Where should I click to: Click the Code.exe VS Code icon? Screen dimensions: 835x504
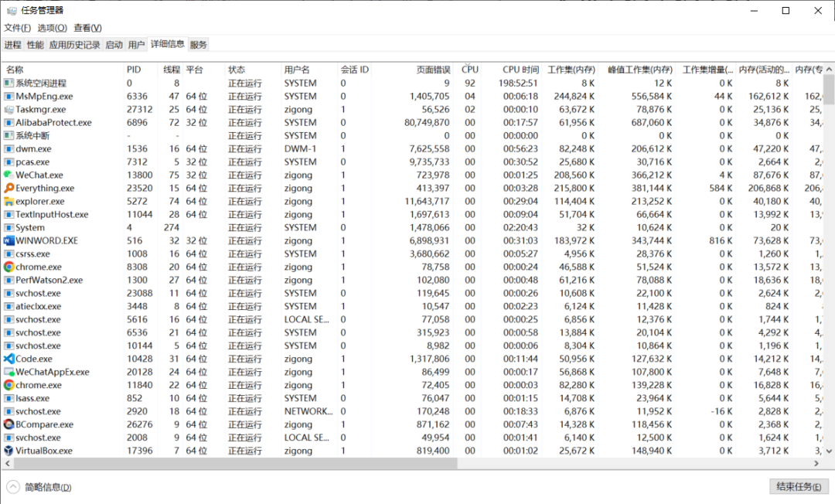tap(9, 359)
